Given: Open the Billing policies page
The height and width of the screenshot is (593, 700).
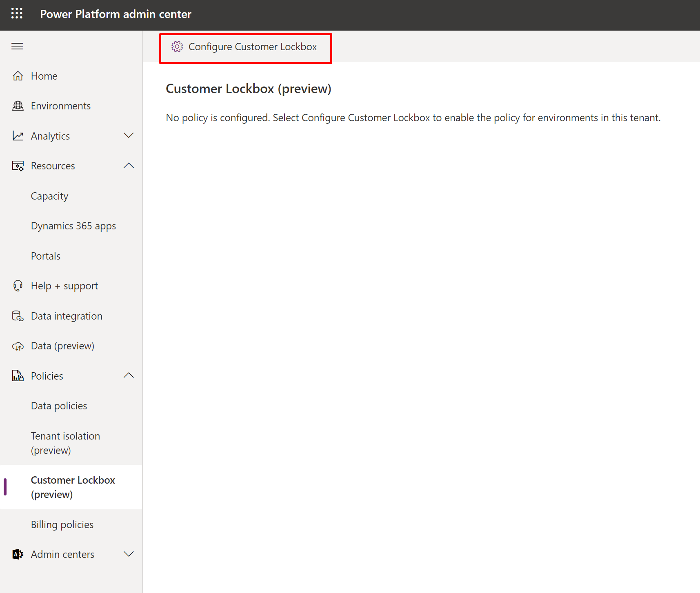Looking at the screenshot, I should pos(62,524).
